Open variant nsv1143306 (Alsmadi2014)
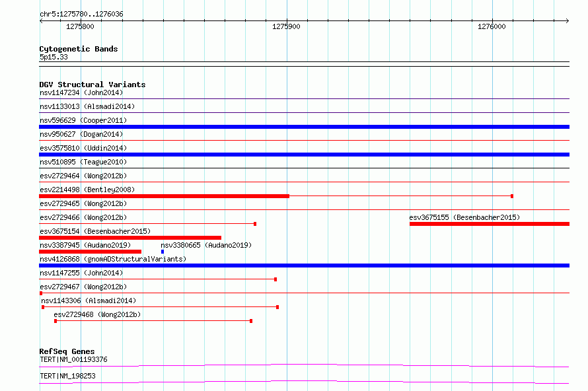The width and height of the screenshot is (588, 391). click(89, 301)
